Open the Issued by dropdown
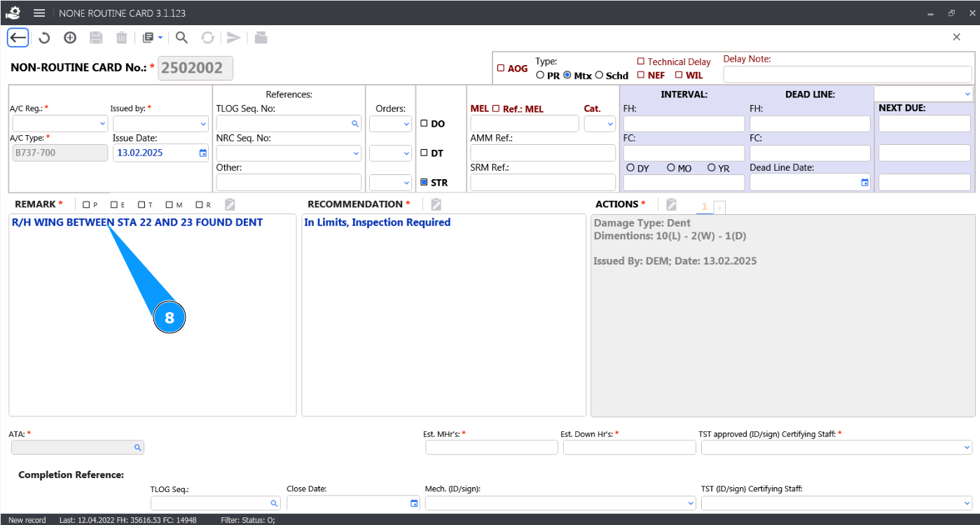This screenshot has width=980, height=525. pos(203,124)
